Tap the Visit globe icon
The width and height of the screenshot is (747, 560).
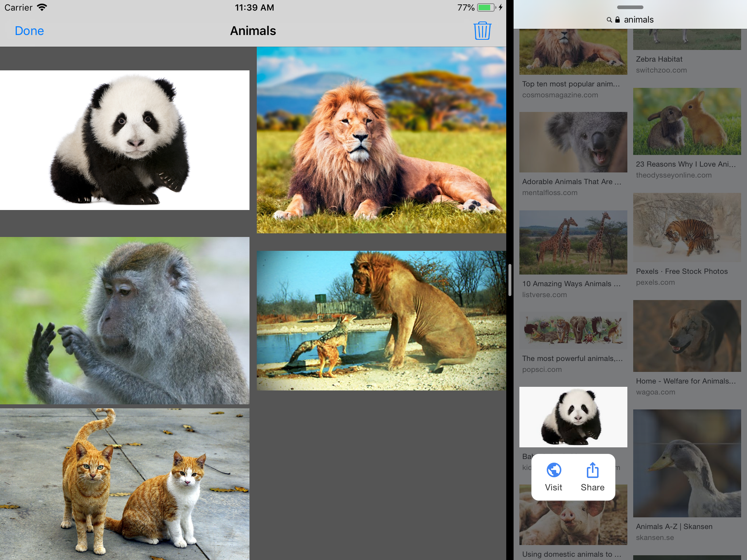554,470
